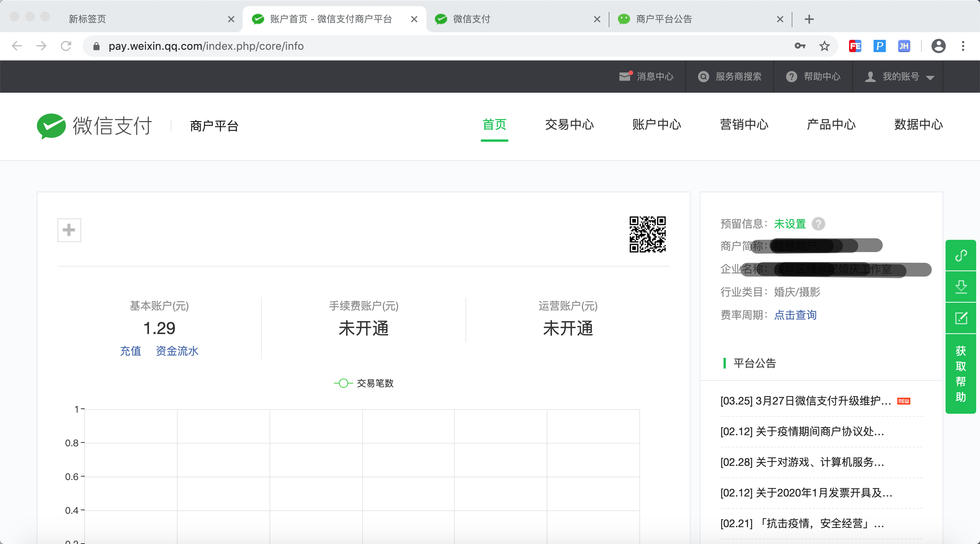Viewport: 980px width, 544px height.
Task: Open the saved password key icon
Action: click(800, 46)
